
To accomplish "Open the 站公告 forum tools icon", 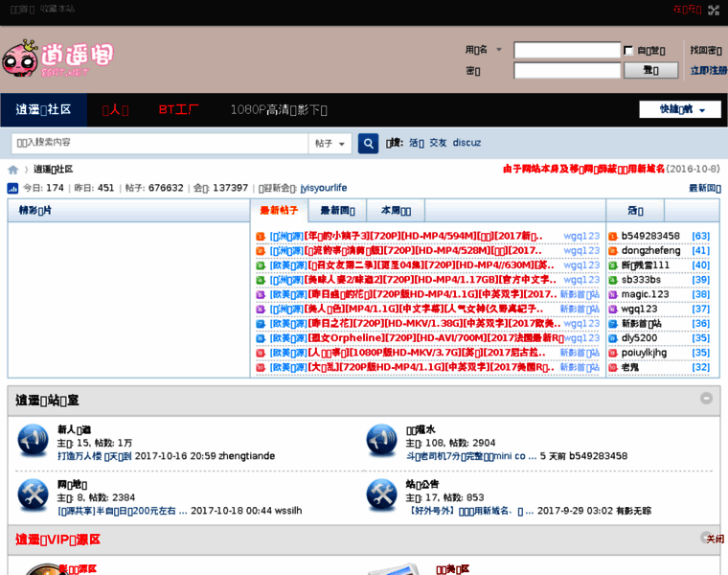I will [381, 494].
